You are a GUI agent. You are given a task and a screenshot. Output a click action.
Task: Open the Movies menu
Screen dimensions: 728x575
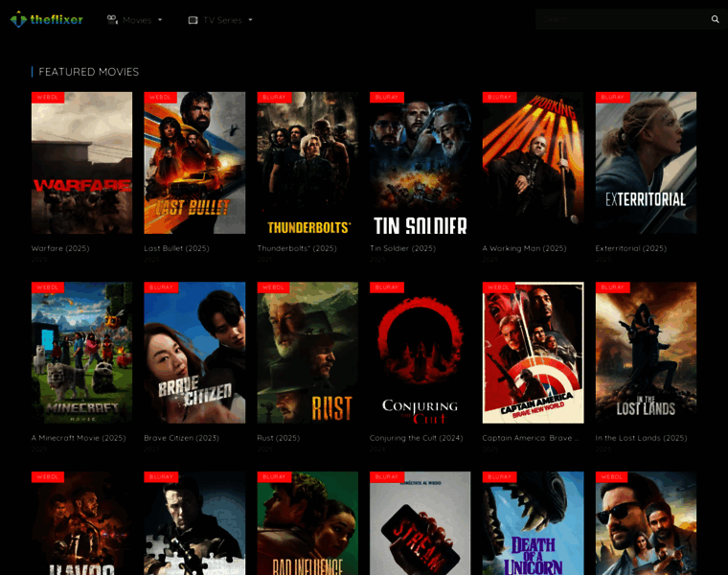pyautogui.click(x=135, y=20)
